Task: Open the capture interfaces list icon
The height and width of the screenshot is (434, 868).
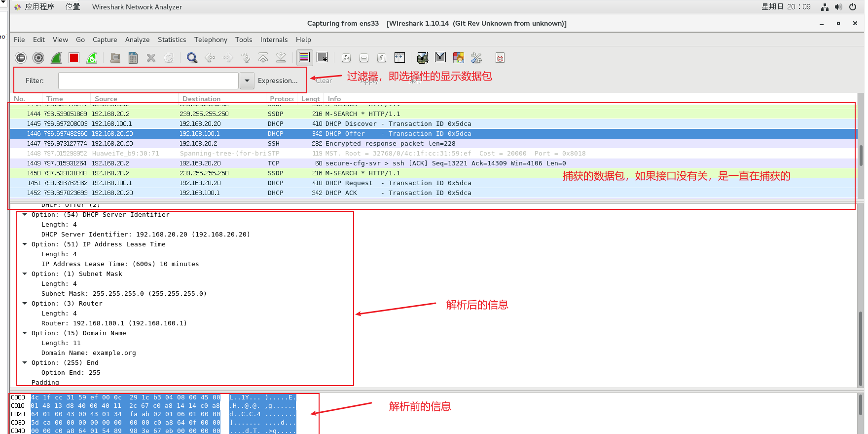Action: (21, 58)
